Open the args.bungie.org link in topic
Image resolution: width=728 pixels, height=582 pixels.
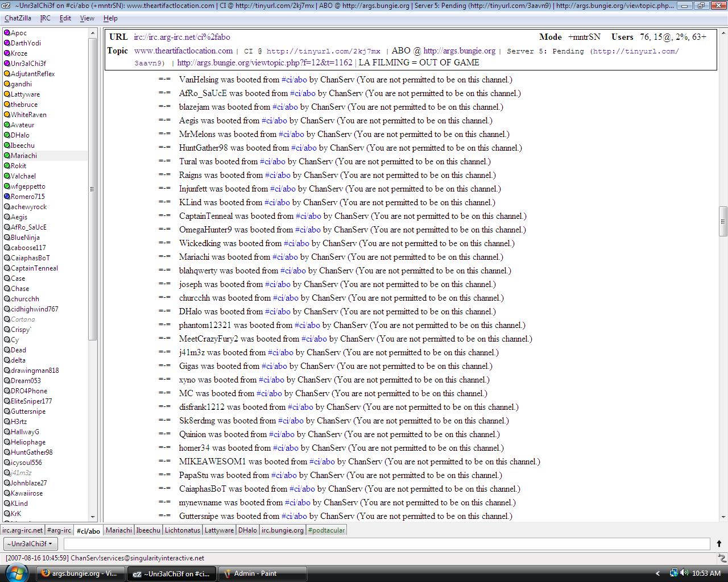pos(460,51)
